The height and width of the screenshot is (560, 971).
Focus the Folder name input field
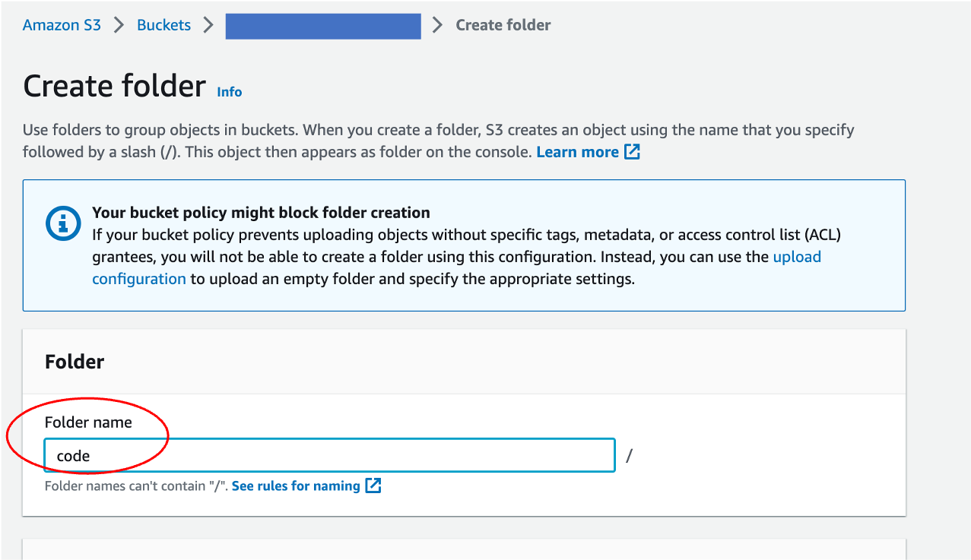[x=329, y=455]
